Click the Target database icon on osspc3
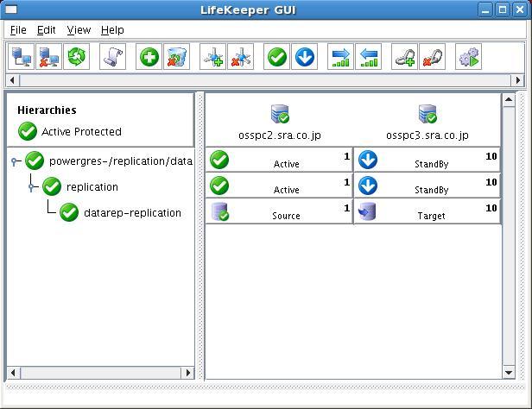Screen dimensions: 532x409 [x=367, y=211]
